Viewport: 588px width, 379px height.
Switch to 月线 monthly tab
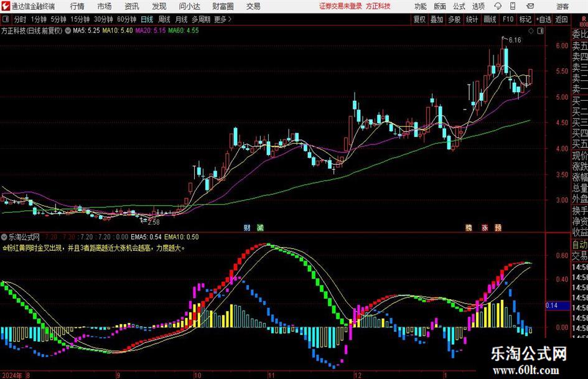[x=182, y=19]
